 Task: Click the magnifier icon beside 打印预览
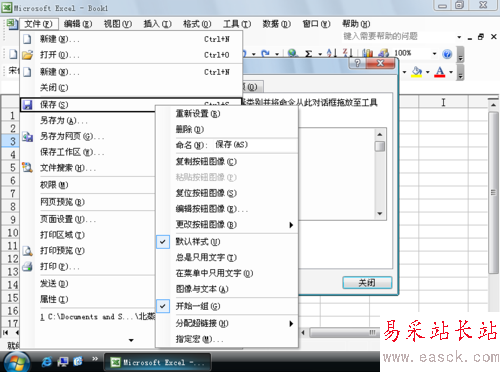tap(27, 251)
